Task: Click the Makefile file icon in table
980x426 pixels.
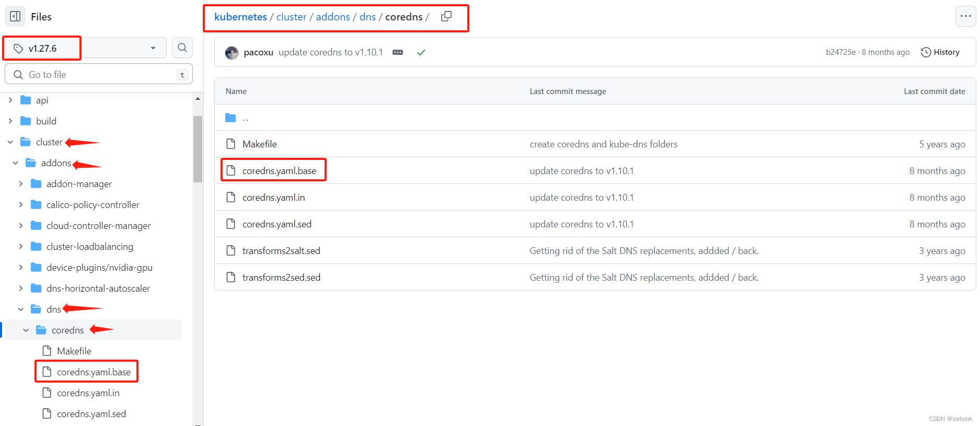Action: (x=230, y=144)
